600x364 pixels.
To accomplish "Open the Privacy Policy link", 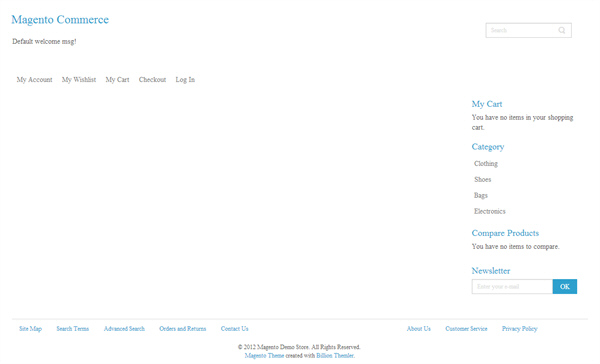I will tap(520, 329).
